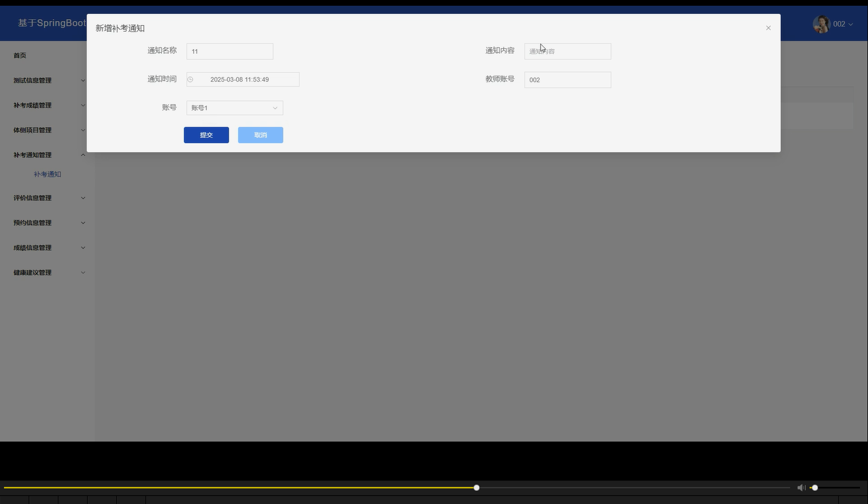Click the video progress slider handle
Screen dimensions: 868x504
476,488
